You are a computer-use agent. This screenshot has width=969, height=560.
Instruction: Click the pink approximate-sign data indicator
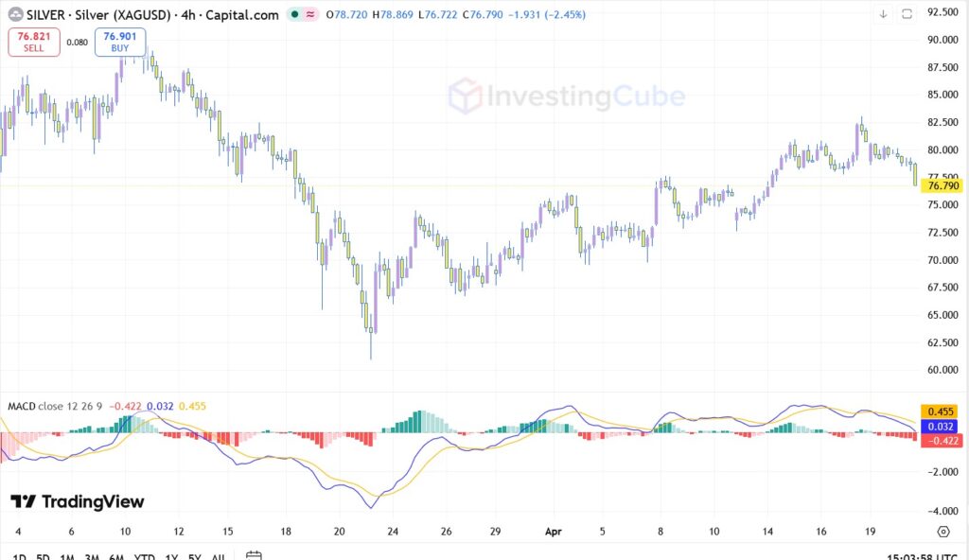[309, 15]
